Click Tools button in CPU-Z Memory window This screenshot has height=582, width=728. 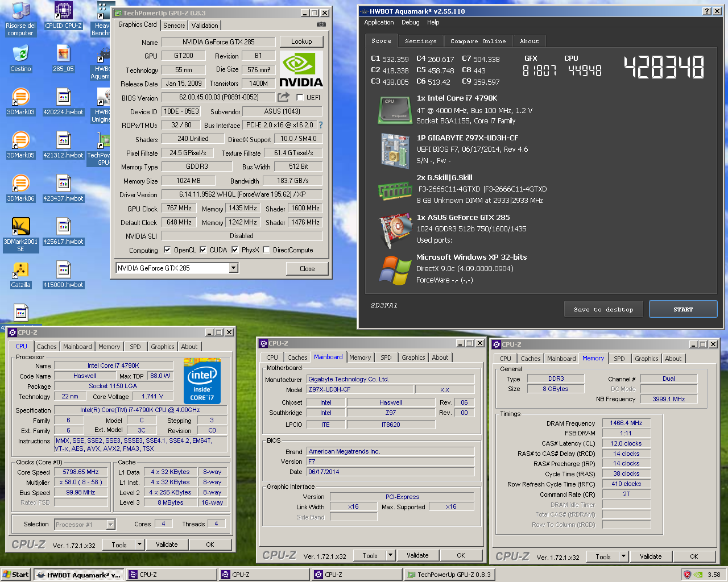point(603,556)
